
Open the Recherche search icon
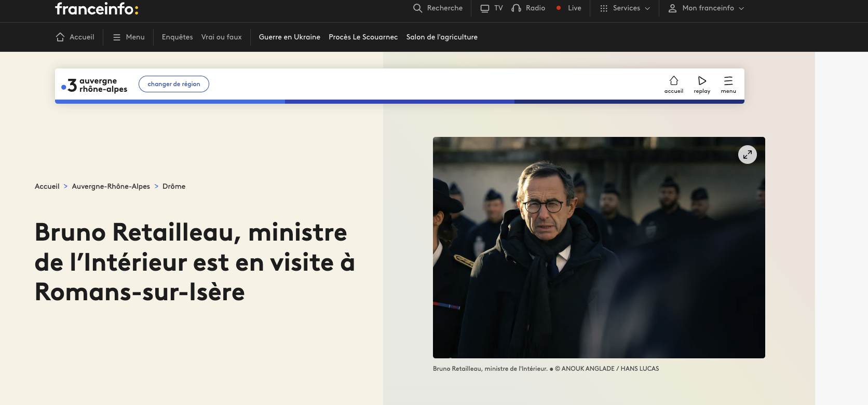click(x=417, y=8)
